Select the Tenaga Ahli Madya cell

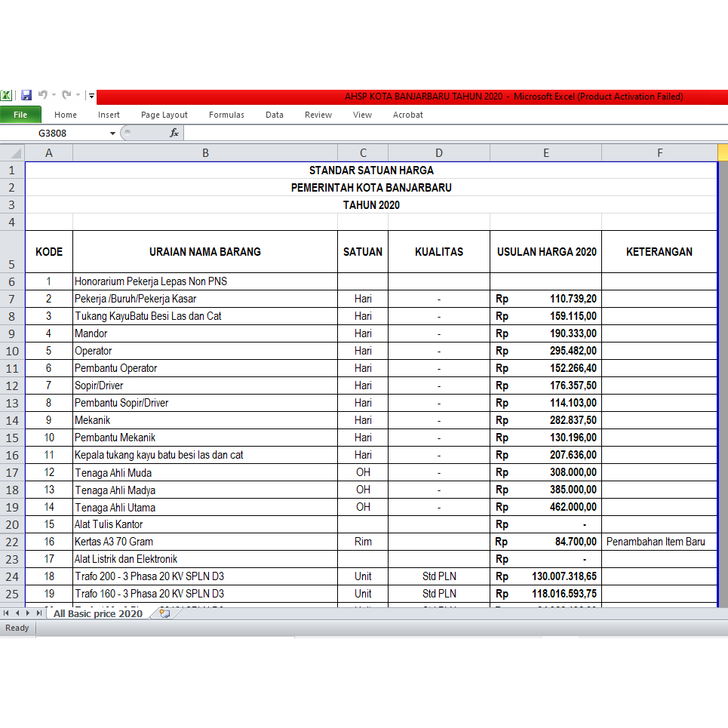tap(205, 490)
